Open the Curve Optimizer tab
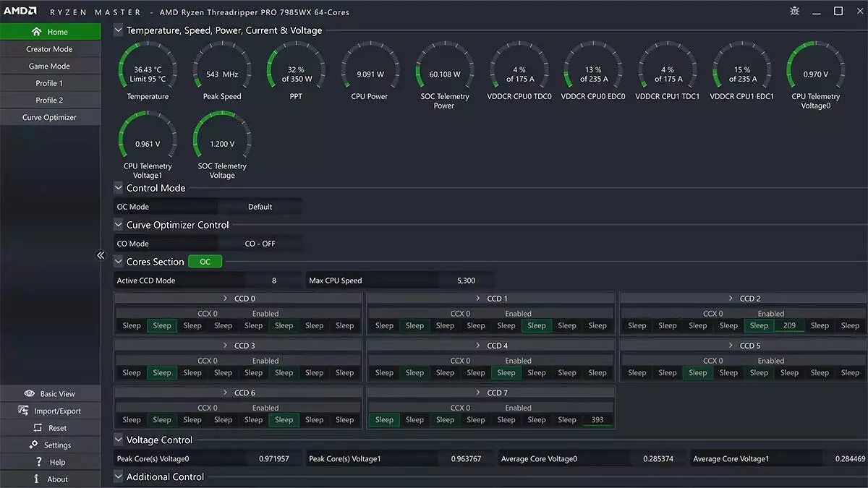 coord(49,117)
